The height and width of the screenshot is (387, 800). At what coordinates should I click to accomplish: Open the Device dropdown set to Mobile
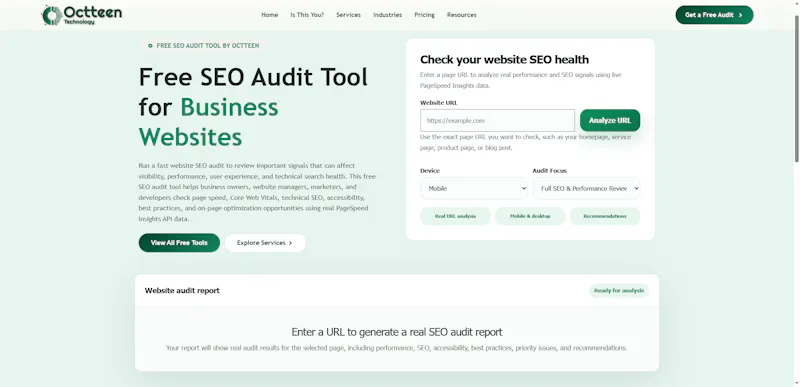click(474, 188)
